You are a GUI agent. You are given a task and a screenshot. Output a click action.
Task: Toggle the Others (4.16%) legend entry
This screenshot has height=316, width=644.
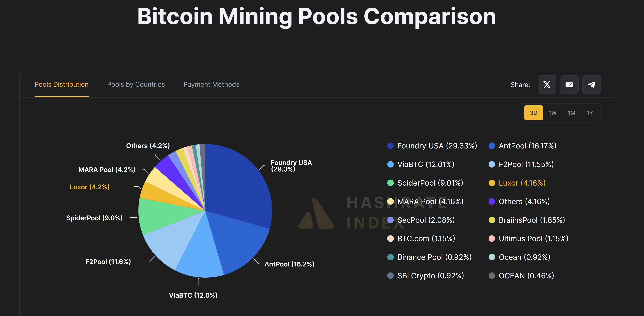(x=524, y=202)
